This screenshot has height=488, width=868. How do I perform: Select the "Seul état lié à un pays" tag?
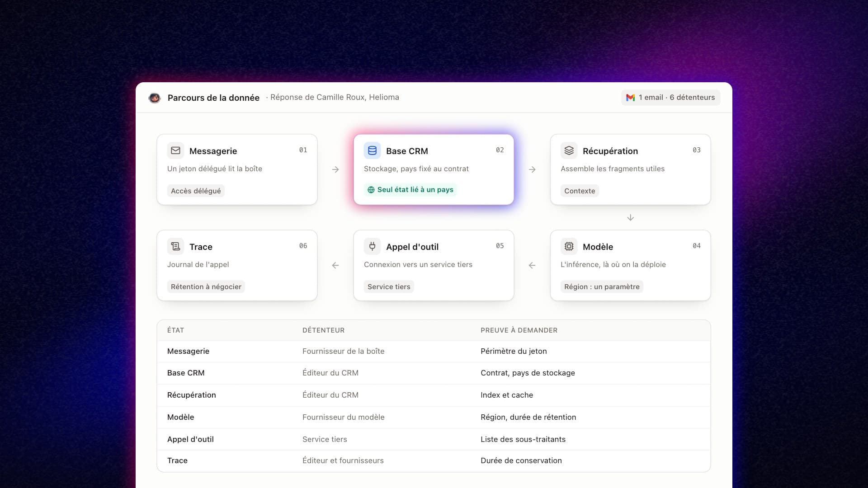tap(410, 190)
